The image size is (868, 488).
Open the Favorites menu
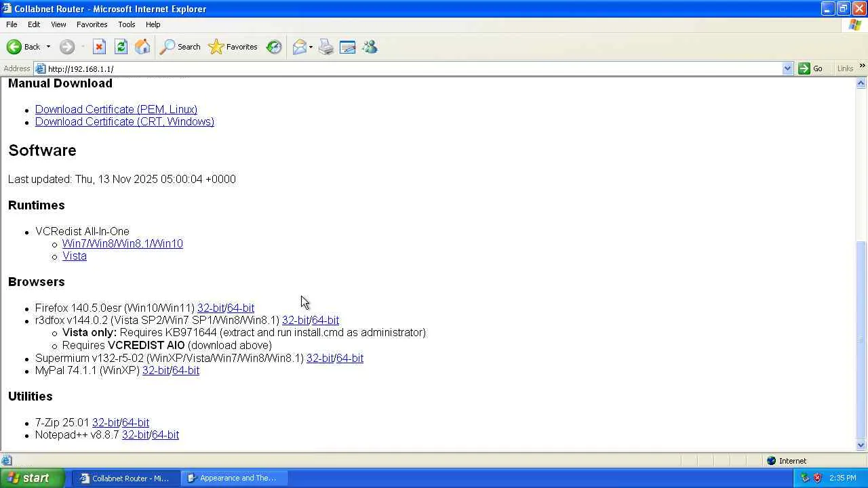[x=92, y=24]
